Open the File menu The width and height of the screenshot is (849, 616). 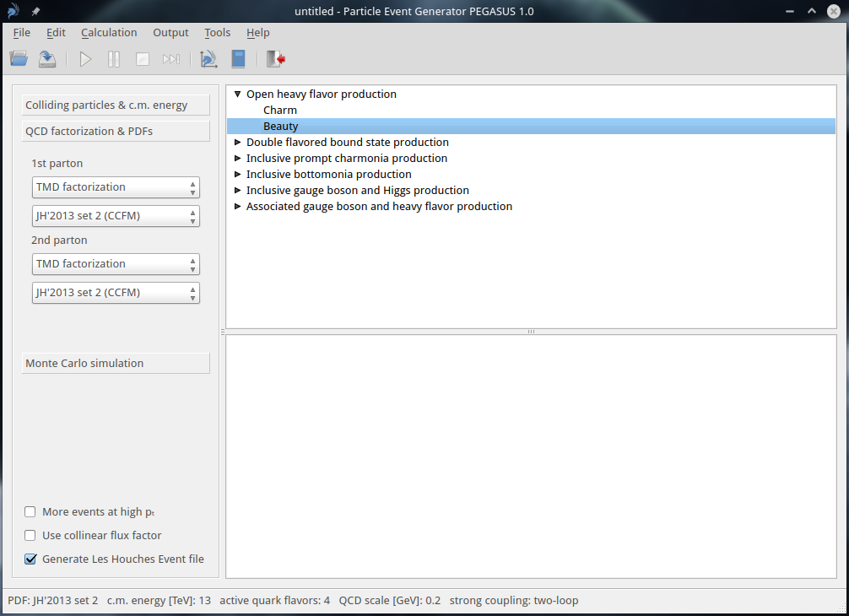(x=22, y=32)
